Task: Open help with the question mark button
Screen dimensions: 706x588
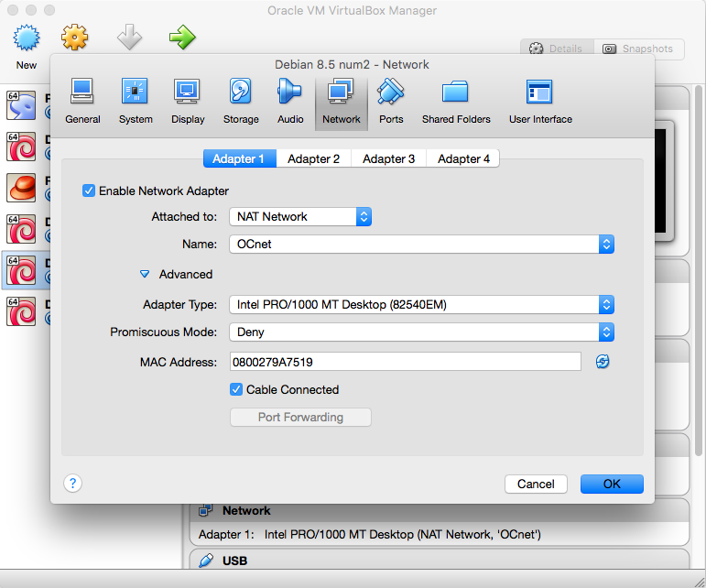Action: tap(72, 484)
